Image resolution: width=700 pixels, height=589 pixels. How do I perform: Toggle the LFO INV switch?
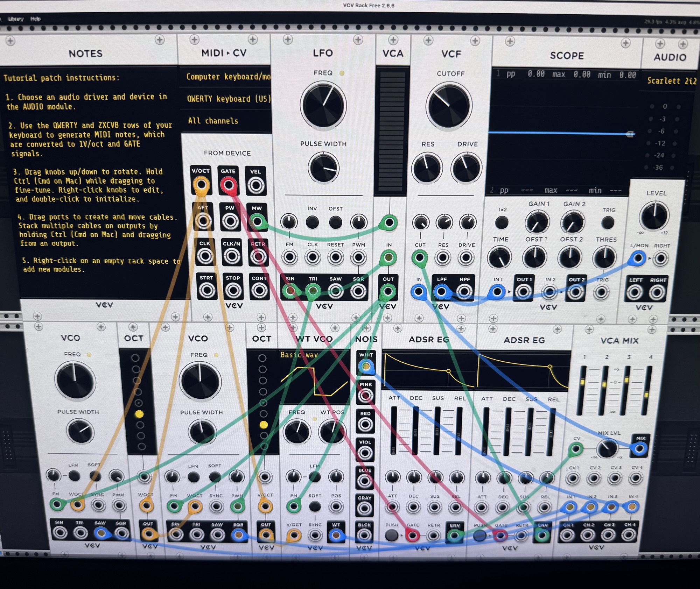pos(312,222)
